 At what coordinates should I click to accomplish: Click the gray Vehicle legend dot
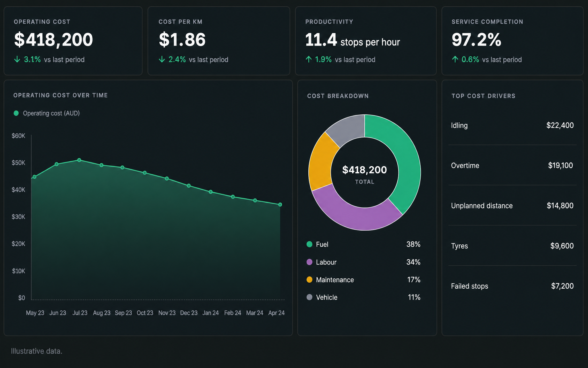(310, 297)
